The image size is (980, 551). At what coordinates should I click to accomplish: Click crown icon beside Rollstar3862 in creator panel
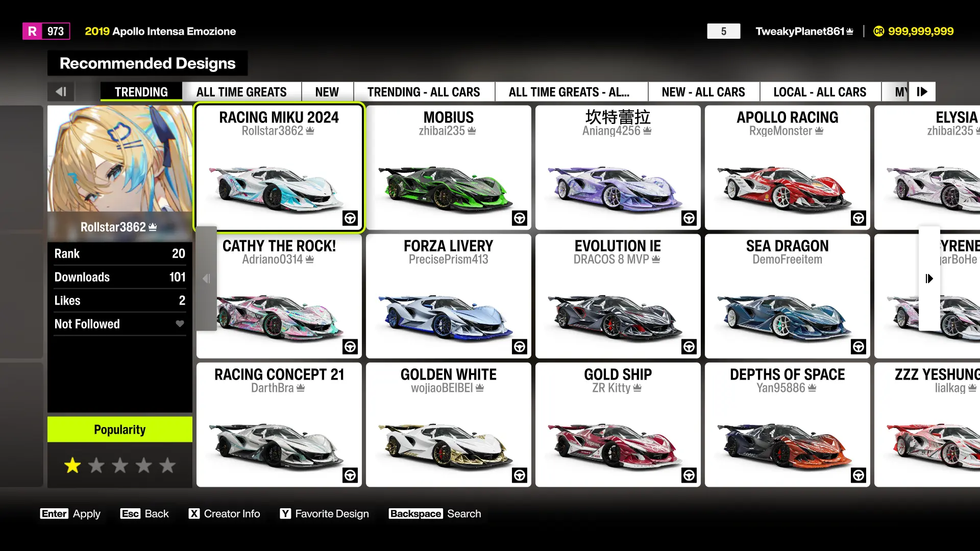(153, 227)
